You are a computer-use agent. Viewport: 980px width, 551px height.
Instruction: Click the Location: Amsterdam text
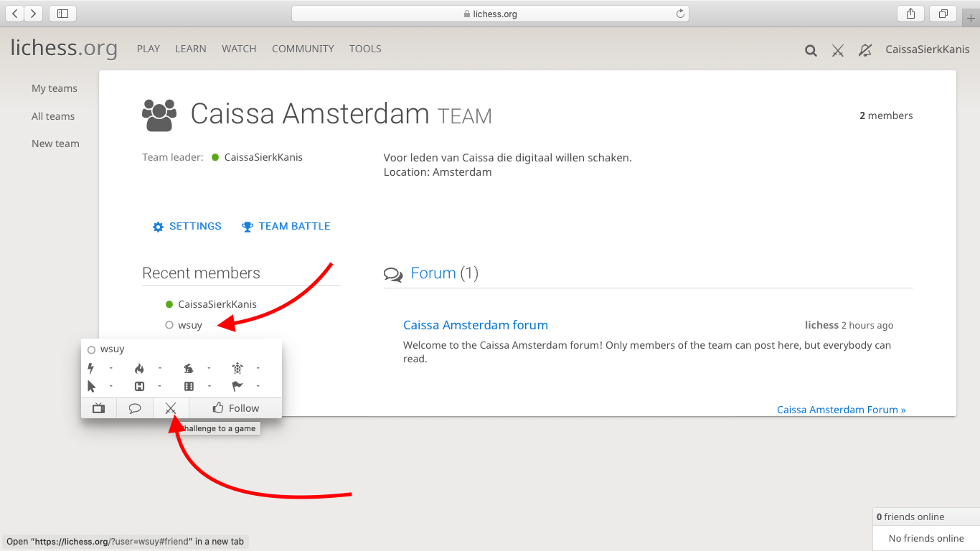pyautogui.click(x=438, y=172)
